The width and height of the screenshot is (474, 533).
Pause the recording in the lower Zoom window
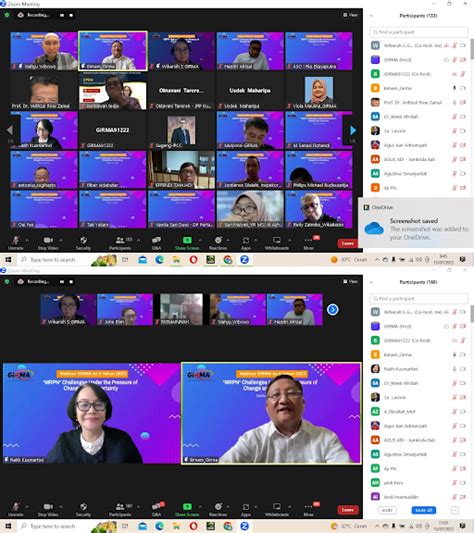[x=62, y=281]
